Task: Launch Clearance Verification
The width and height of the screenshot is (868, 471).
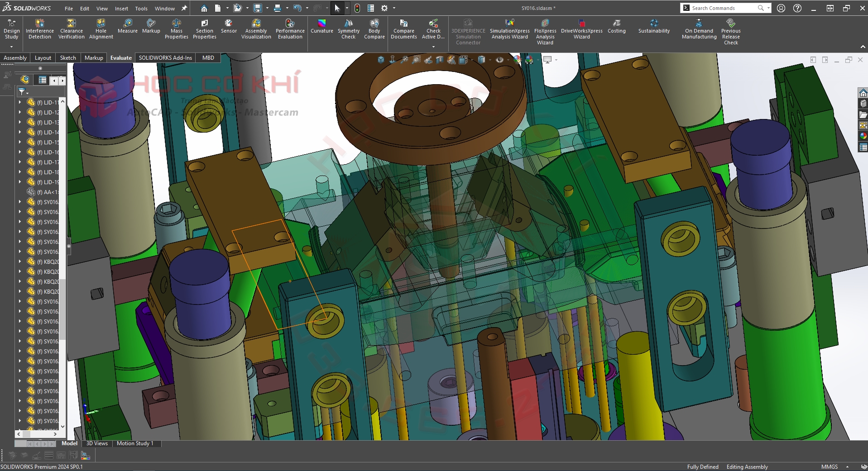Action: pos(72,29)
